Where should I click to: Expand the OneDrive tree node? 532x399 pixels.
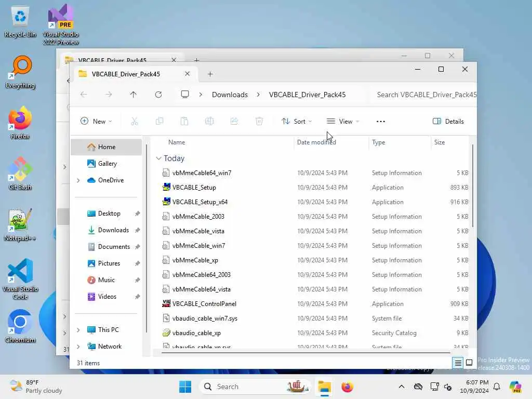78,180
